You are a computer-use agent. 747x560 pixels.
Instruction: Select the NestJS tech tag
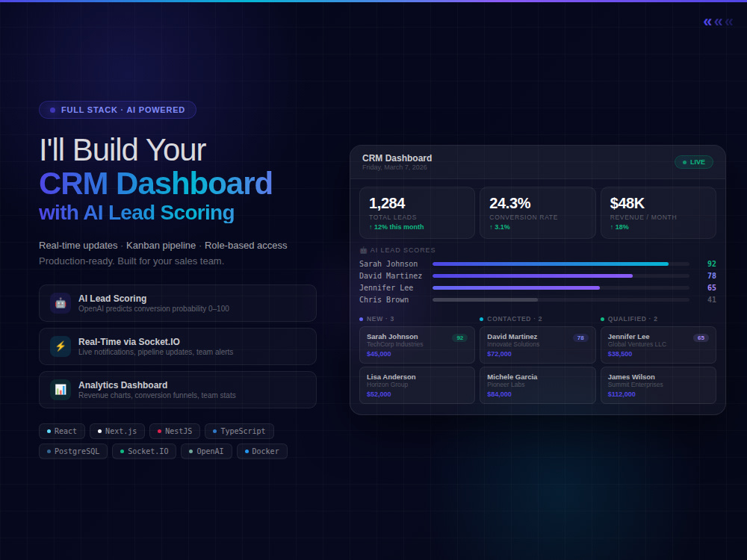coord(175,431)
